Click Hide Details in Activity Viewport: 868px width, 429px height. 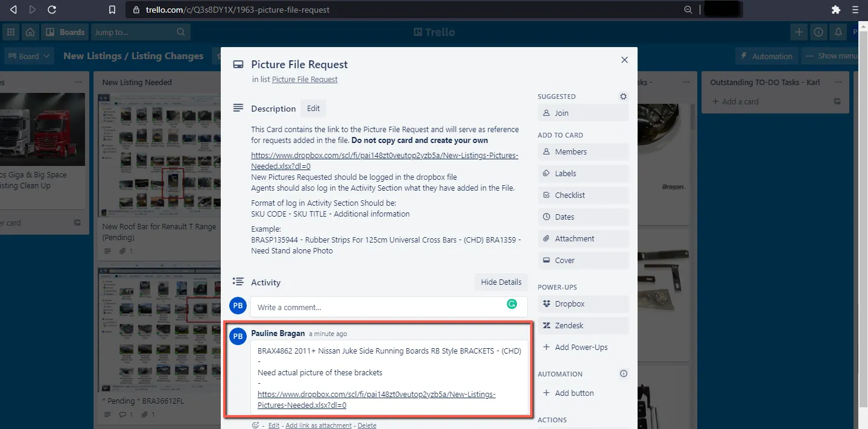501,282
